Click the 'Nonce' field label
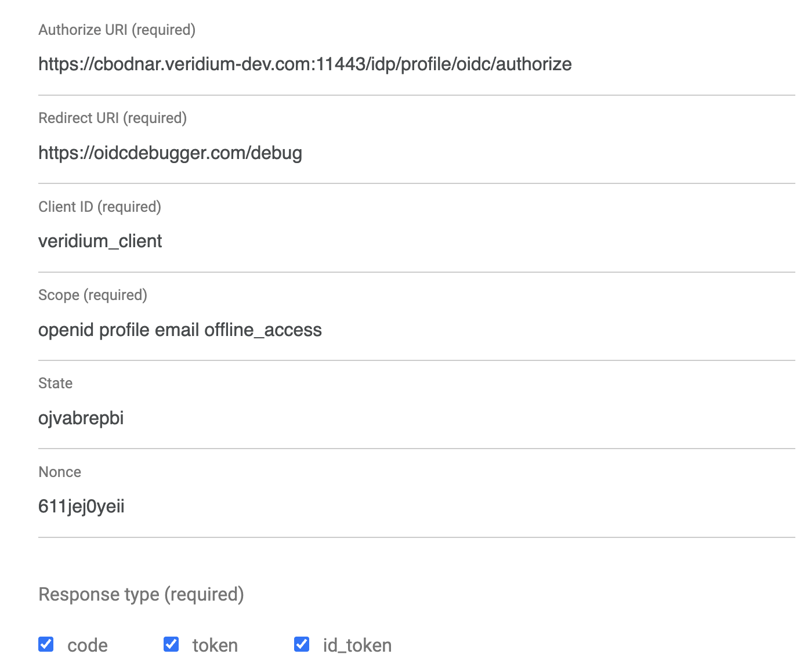The height and width of the screenshot is (672, 811). [x=60, y=472]
